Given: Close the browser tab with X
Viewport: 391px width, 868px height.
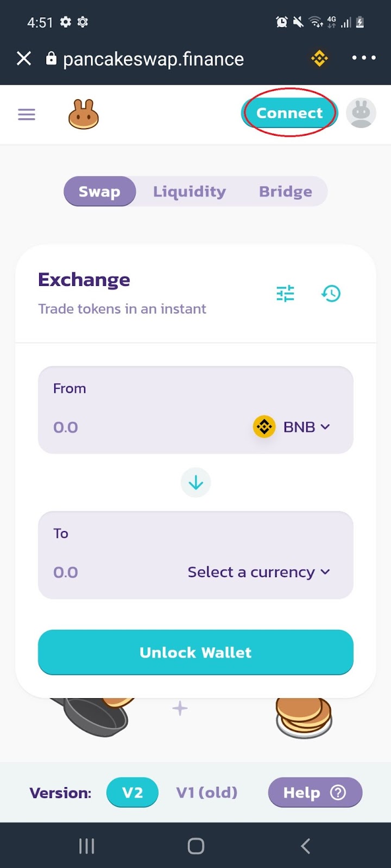Looking at the screenshot, I should 24,58.
